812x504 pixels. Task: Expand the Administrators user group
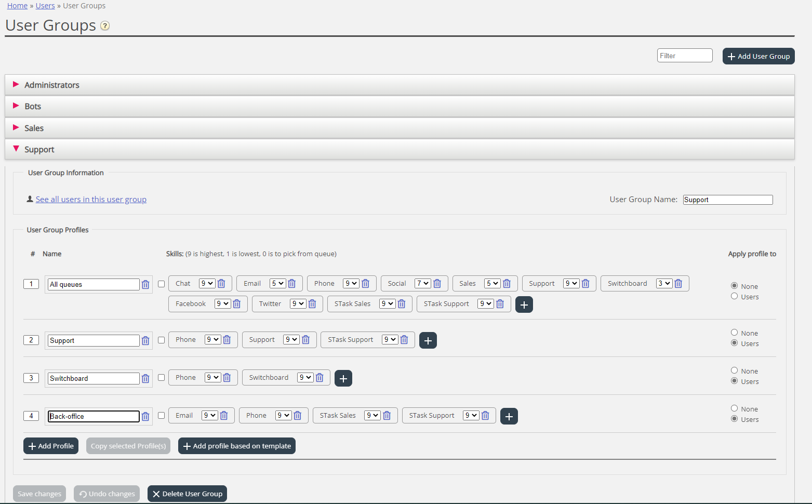(52, 85)
